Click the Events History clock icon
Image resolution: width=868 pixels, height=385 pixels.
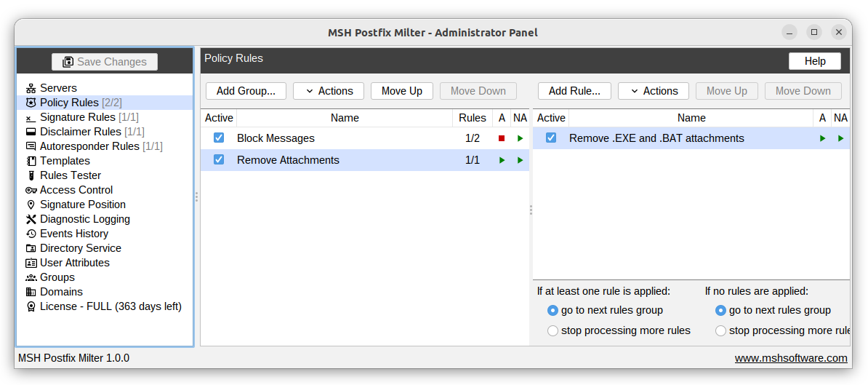coord(31,234)
